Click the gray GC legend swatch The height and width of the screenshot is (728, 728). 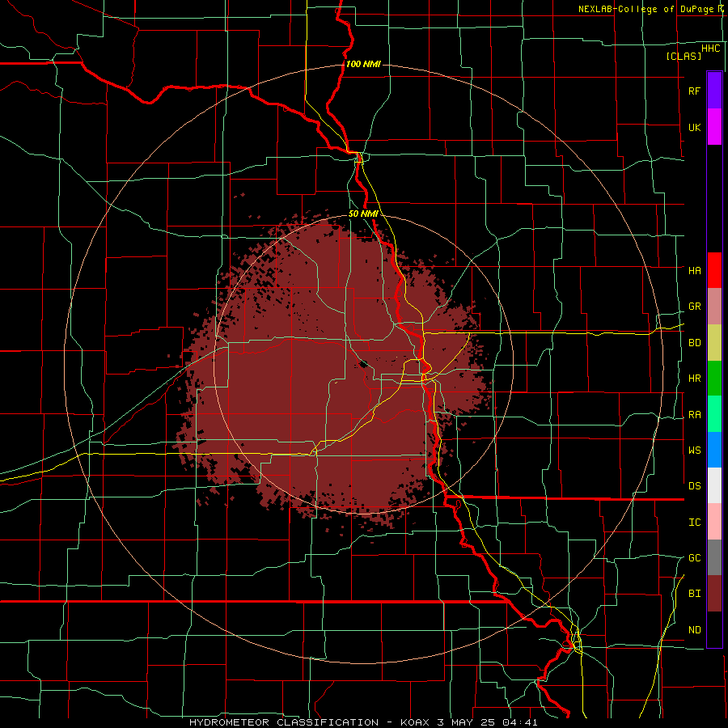tap(714, 557)
